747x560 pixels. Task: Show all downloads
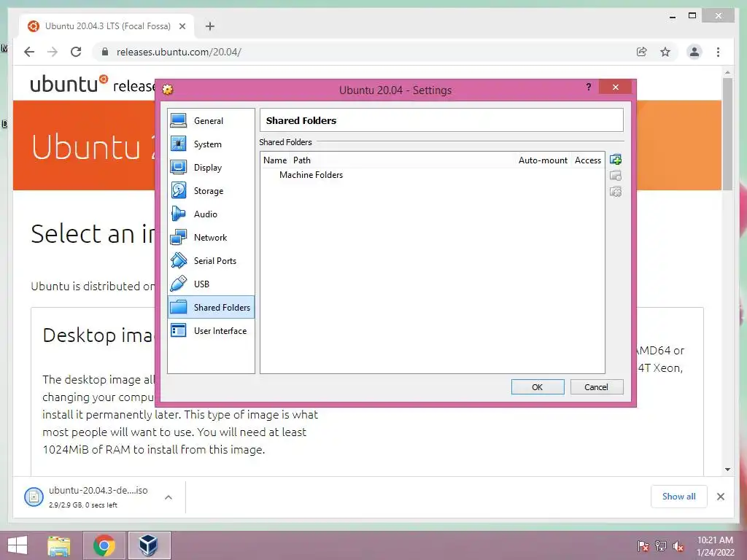coord(679,497)
